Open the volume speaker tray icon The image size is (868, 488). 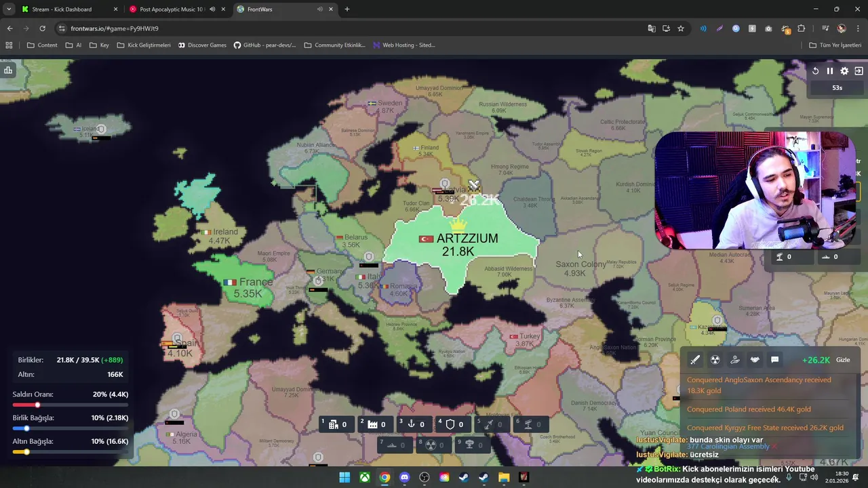816,477
